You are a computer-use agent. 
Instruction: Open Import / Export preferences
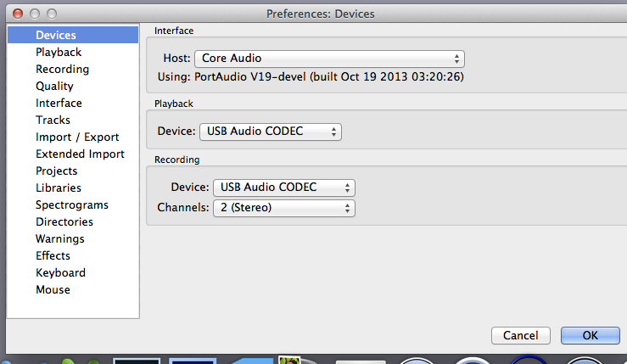pos(77,137)
